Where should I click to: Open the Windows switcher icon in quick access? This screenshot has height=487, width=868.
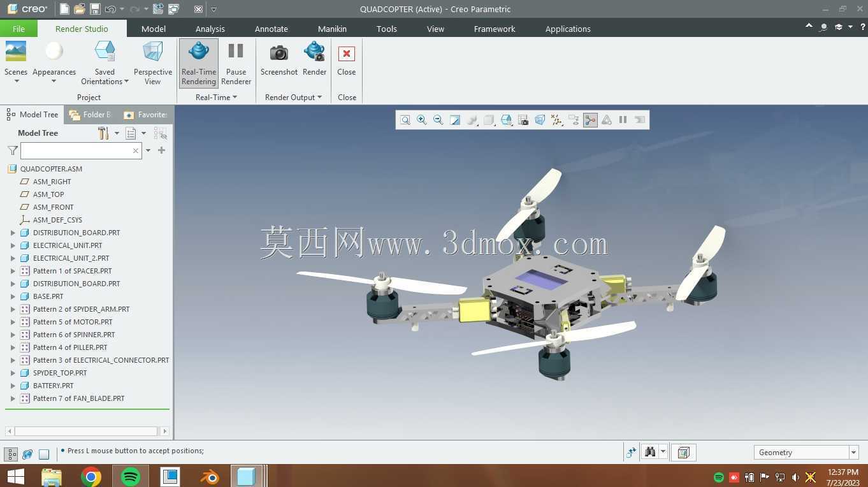pos(173,9)
